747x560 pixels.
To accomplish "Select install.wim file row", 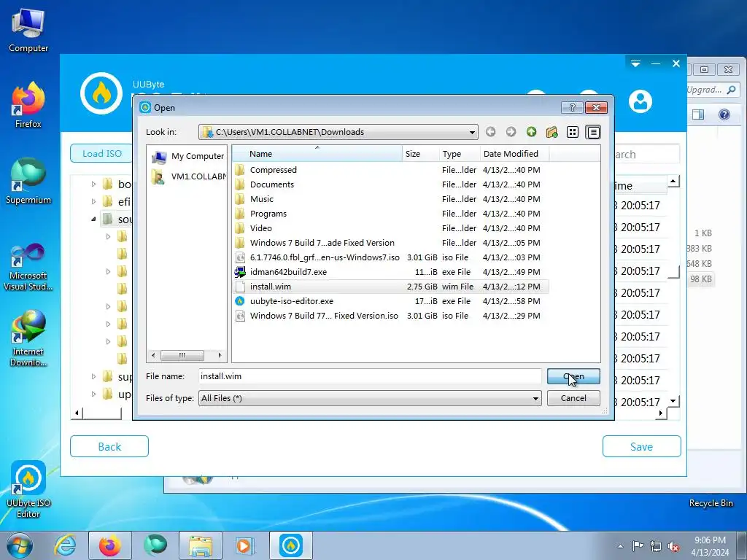I will (391, 287).
